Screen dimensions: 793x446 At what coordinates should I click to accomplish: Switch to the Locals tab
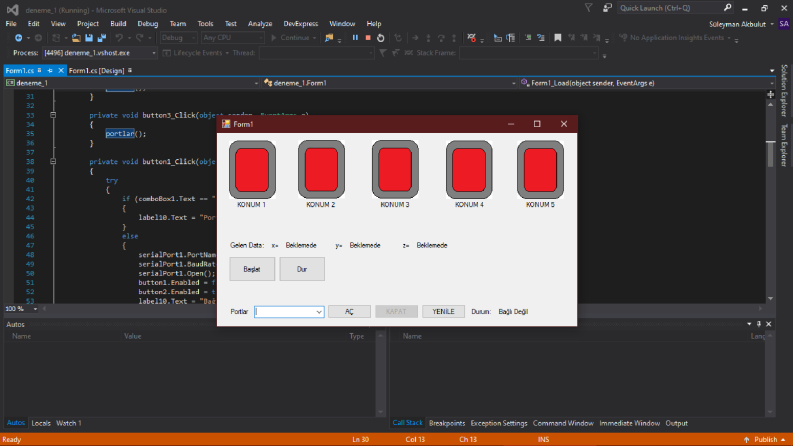[41, 423]
